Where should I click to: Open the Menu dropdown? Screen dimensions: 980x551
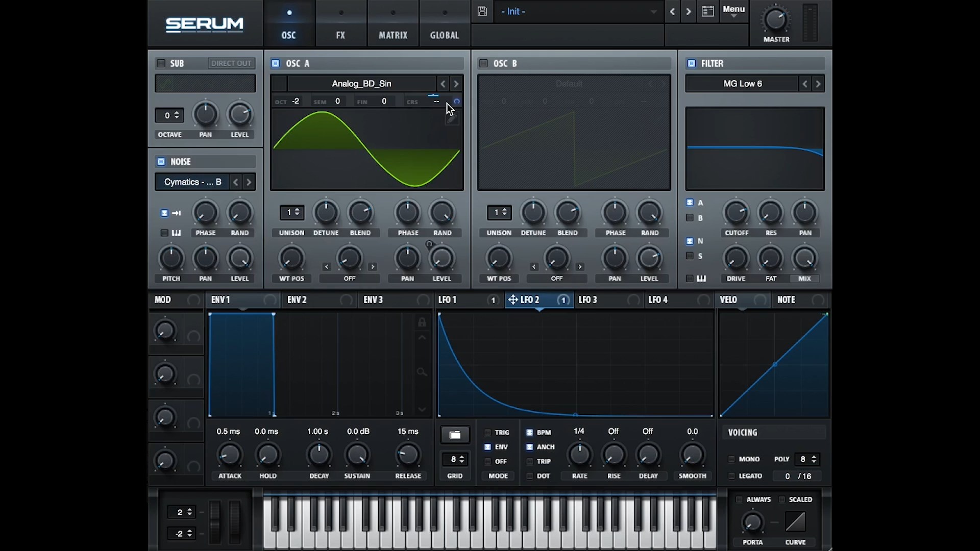[x=733, y=11]
